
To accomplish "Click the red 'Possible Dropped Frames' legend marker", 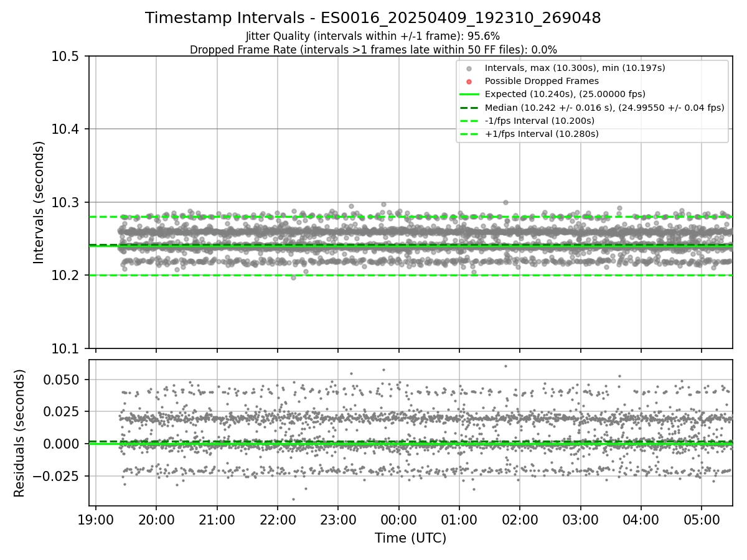I will coord(469,82).
